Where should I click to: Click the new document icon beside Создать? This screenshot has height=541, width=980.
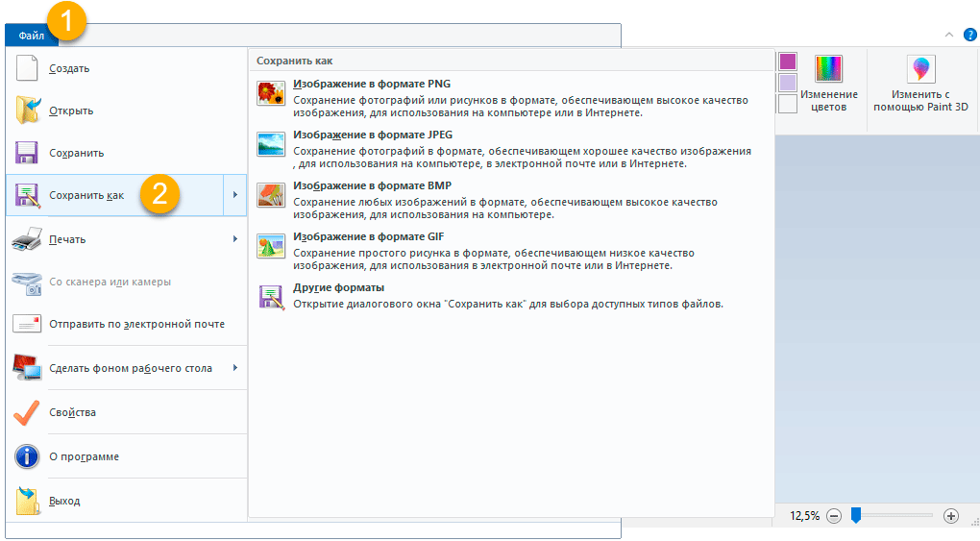coord(26,68)
